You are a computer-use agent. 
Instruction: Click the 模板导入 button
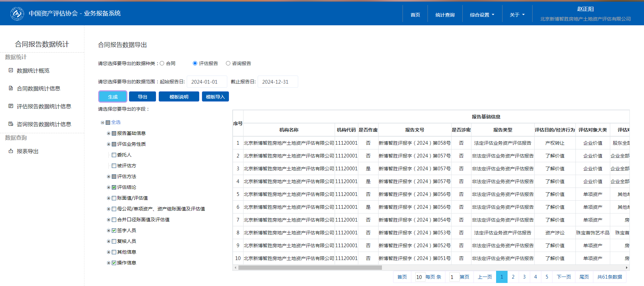pyautogui.click(x=215, y=97)
